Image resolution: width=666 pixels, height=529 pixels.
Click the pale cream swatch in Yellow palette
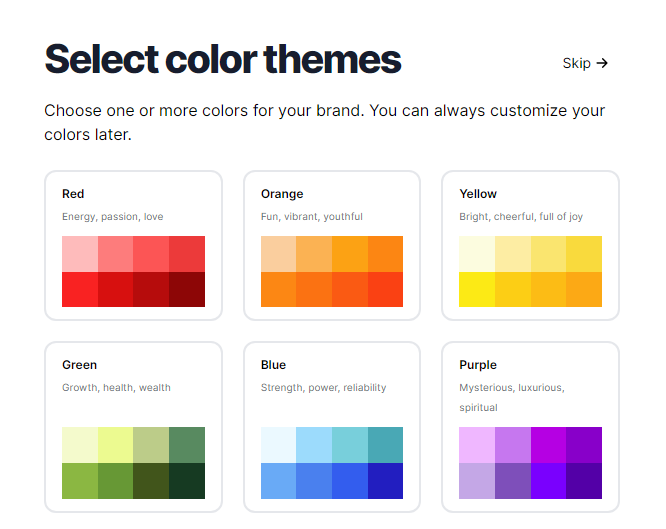[x=477, y=254]
